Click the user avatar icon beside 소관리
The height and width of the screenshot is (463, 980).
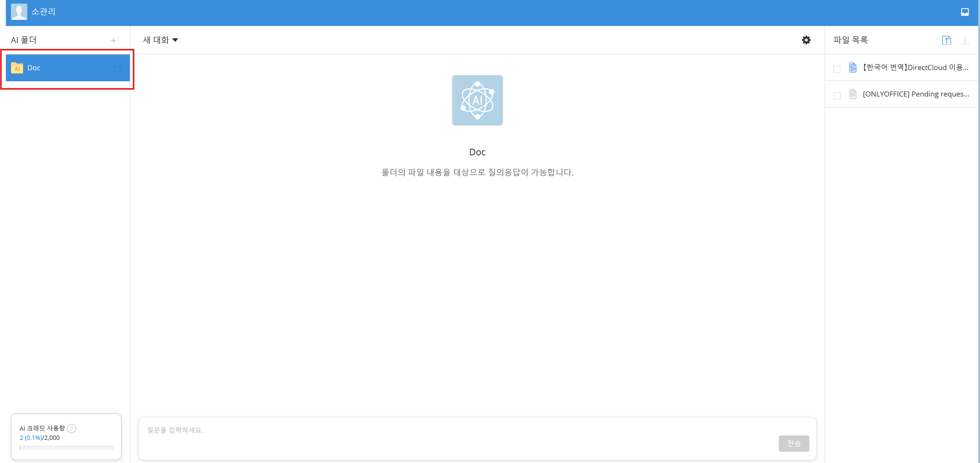click(x=19, y=11)
